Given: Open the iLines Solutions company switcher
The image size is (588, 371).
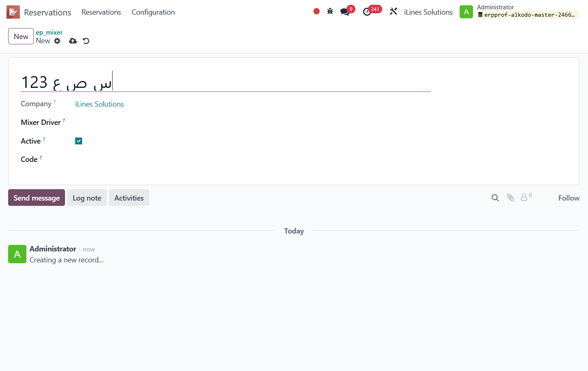Looking at the screenshot, I should (428, 12).
